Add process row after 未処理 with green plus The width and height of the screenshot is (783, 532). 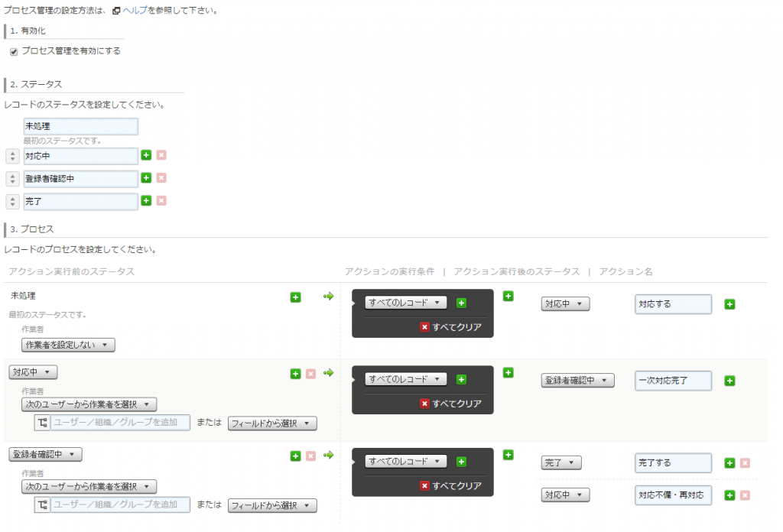296,297
